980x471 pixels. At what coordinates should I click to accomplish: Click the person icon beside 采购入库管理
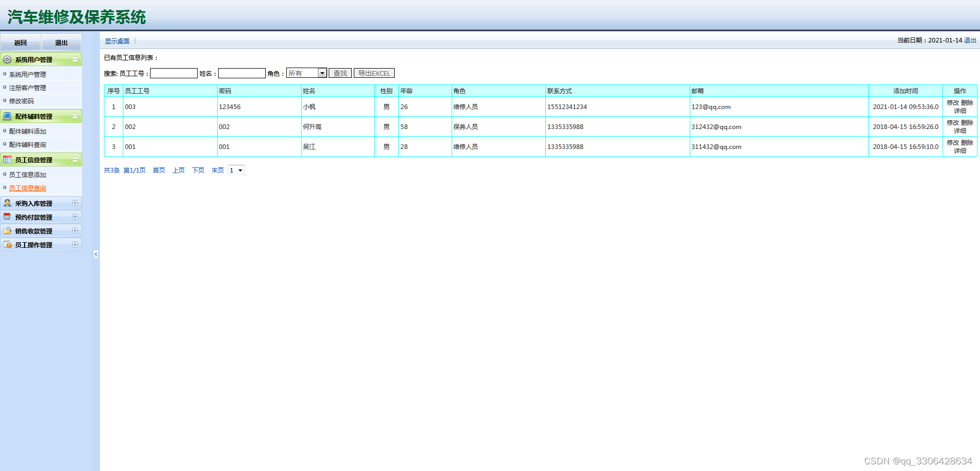tap(7, 203)
